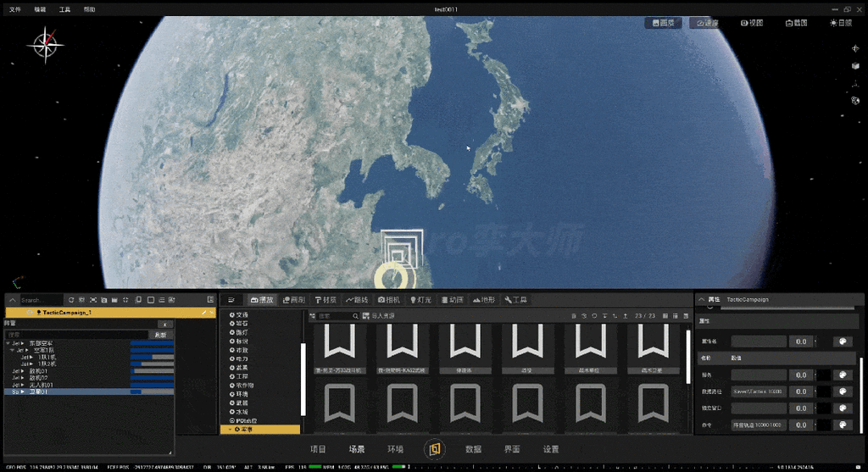Close the 阵营 panel with x button
Screen dimensions: 868x472
[x=165, y=325]
